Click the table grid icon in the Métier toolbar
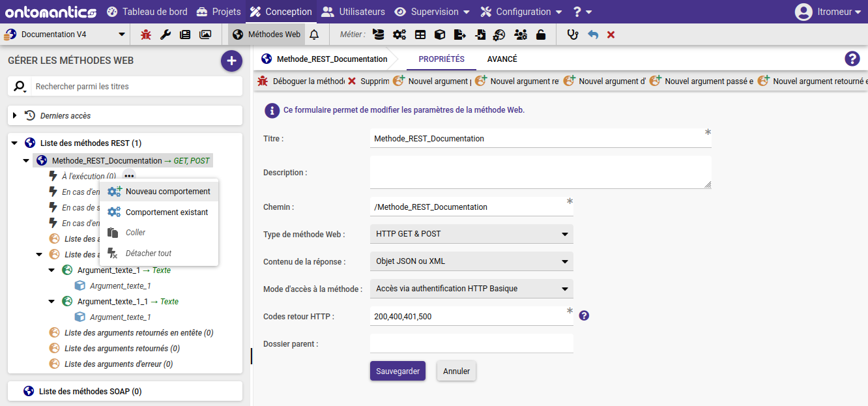Screen dimensions: 868x406 pyautogui.click(x=420, y=35)
